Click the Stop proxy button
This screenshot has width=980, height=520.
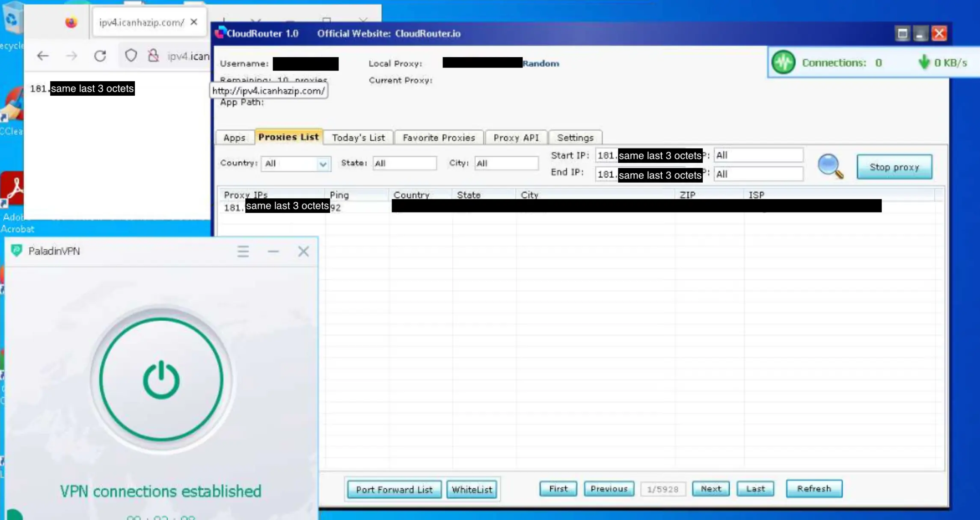[x=894, y=167]
